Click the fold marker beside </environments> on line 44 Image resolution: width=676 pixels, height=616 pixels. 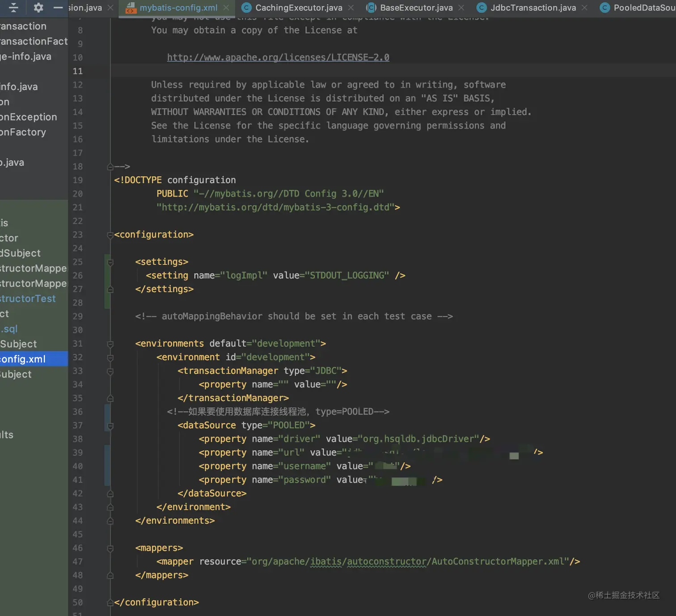[110, 521]
